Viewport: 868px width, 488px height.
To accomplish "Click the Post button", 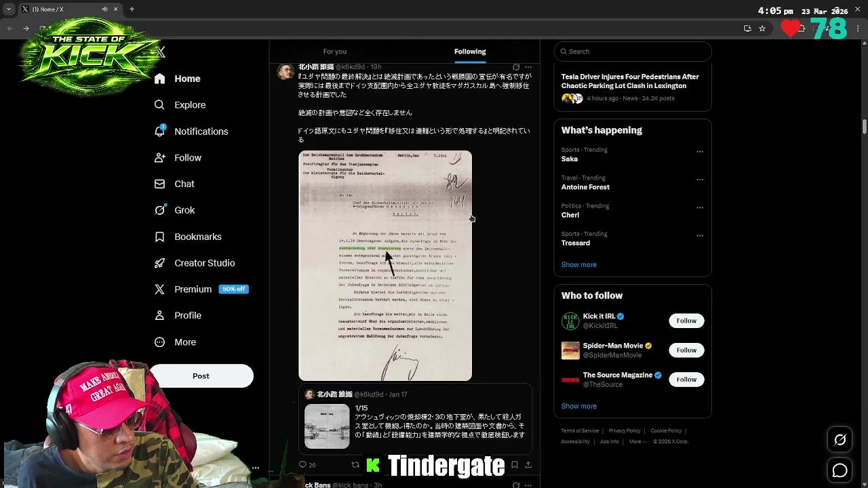I will 201,376.
